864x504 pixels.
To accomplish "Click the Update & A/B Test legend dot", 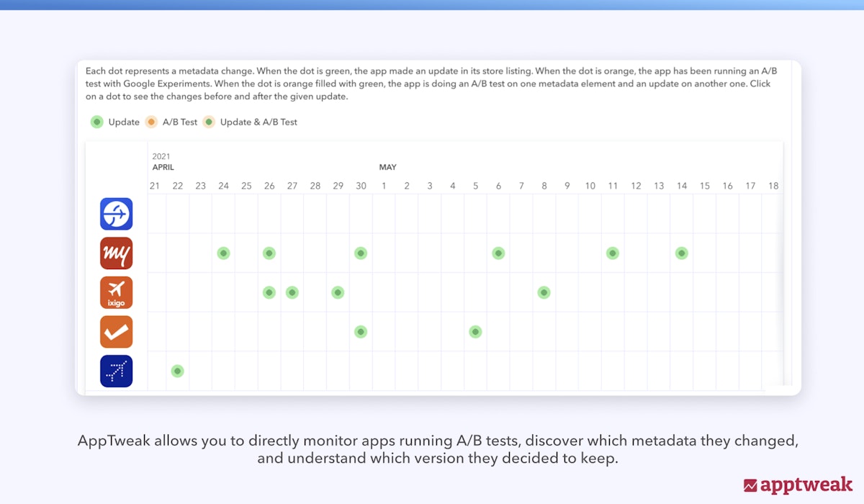I will [209, 122].
